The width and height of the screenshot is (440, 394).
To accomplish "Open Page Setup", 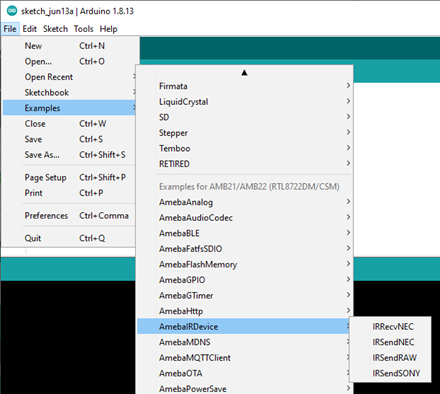I will pyautogui.click(x=69, y=177).
